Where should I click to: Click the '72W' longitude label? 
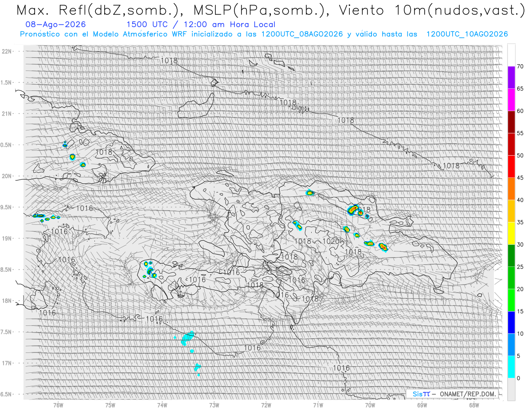point(266,404)
